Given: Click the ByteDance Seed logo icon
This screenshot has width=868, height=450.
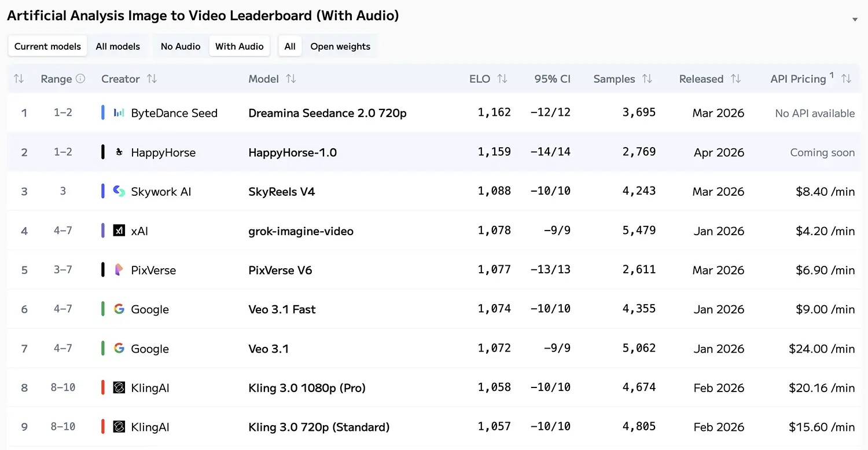Looking at the screenshot, I should (x=119, y=113).
